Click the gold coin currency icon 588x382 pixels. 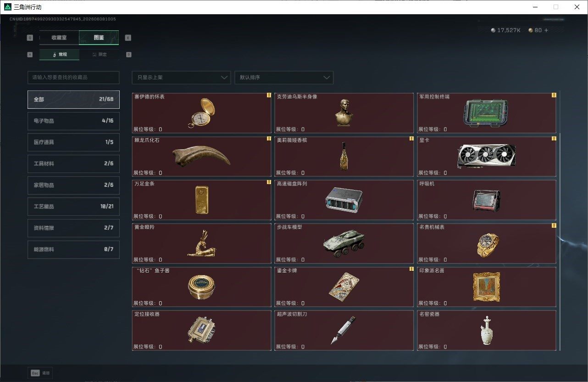[531, 30]
